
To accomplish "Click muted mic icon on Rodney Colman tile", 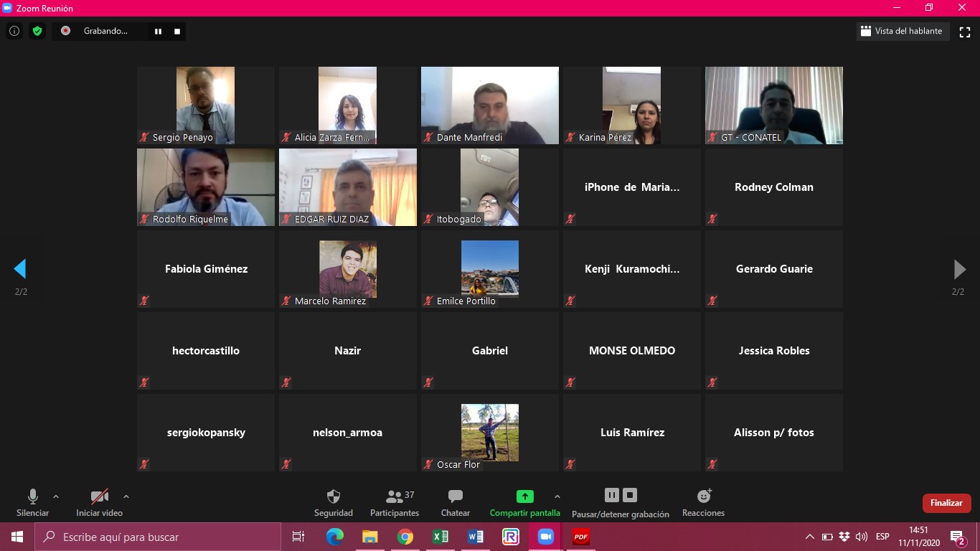I will pyautogui.click(x=712, y=219).
